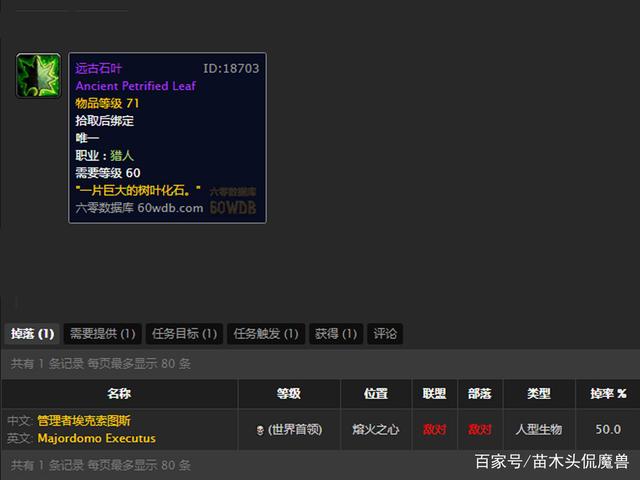The width and height of the screenshot is (640, 480).
Task: Switch to the 获得 (1) tab
Action: click(x=336, y=334)
